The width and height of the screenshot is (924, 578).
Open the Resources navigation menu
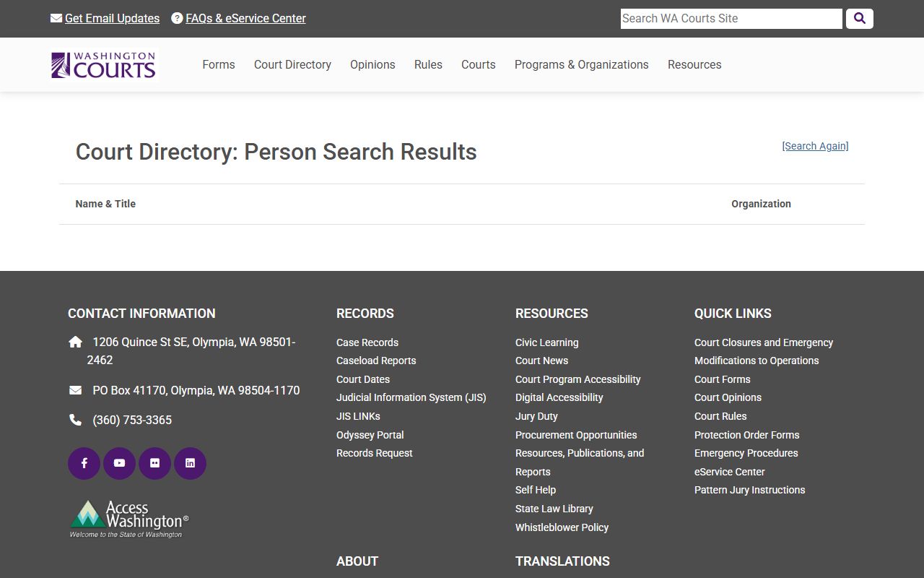tap(694, 64)
